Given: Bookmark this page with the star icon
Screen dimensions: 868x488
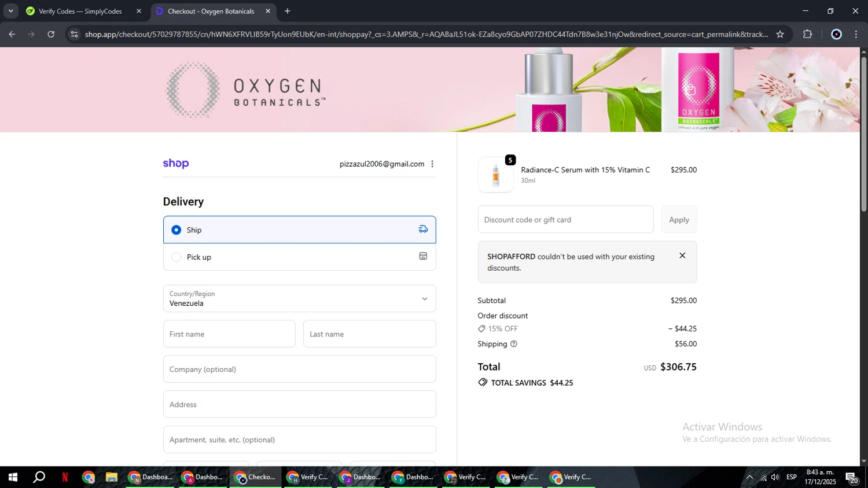Looking at the screenshot, I should 780,34.
